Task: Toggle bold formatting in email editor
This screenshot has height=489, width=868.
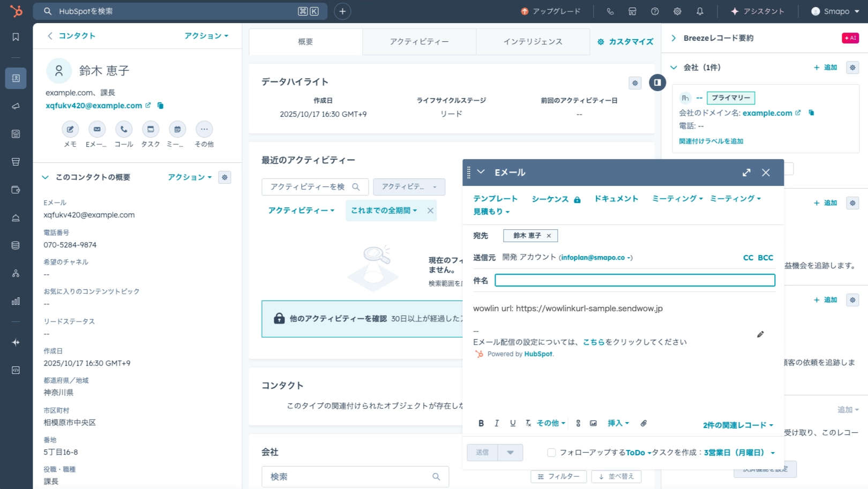Action: tap(481, 423)
